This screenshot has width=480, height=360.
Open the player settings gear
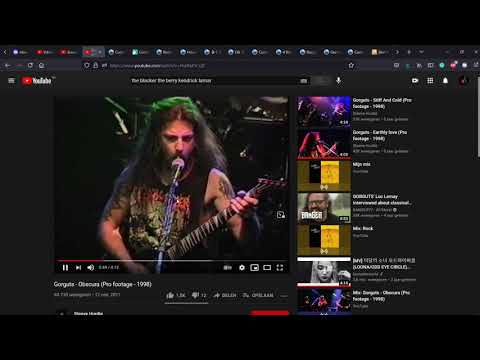coord(242,268)
